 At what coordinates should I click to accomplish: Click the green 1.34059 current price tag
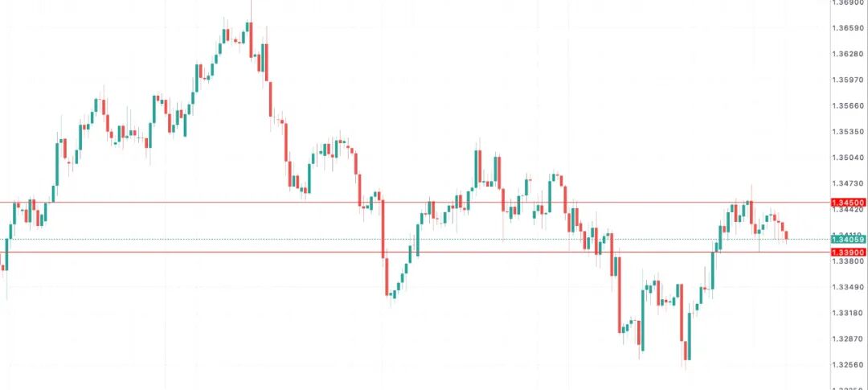pyautogui.click(x=848, y=240)
